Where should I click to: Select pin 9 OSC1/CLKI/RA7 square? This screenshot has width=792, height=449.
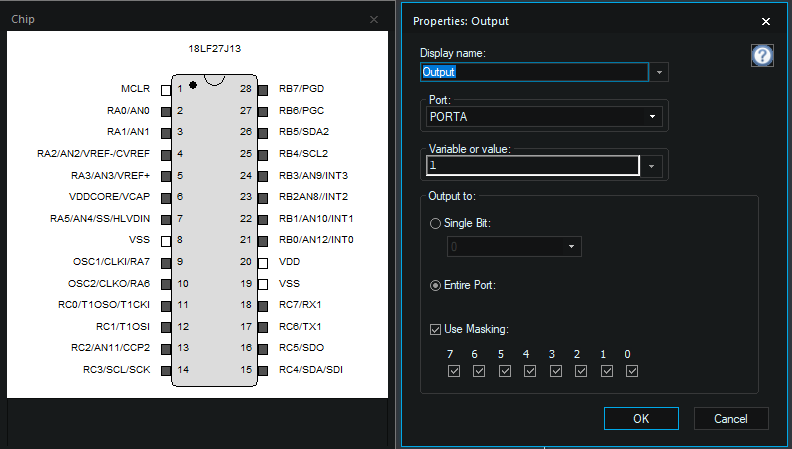tap(166, 263)
